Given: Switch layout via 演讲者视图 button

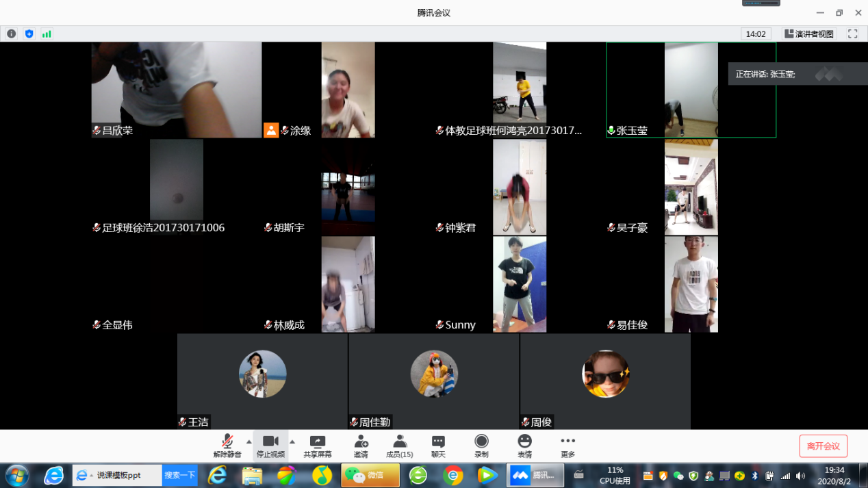Looking at the screenshot, I should 808,34.
